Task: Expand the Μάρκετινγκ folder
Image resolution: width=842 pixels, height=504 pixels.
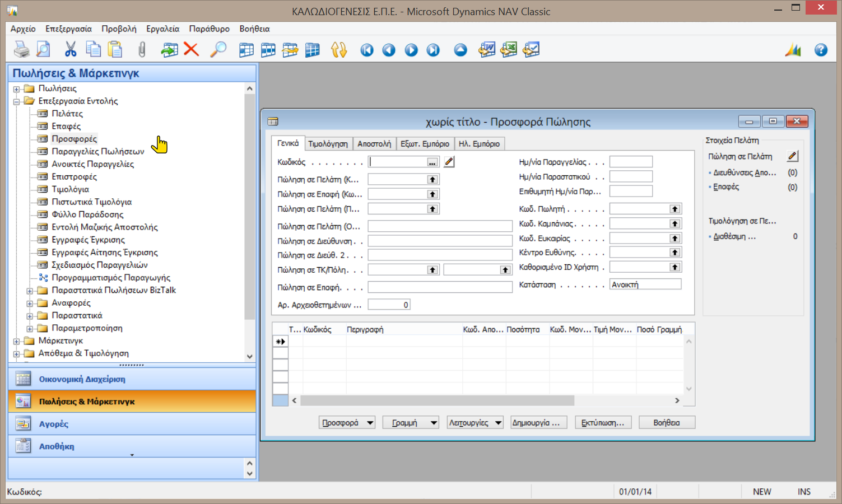Action: [x=17, y=341]
